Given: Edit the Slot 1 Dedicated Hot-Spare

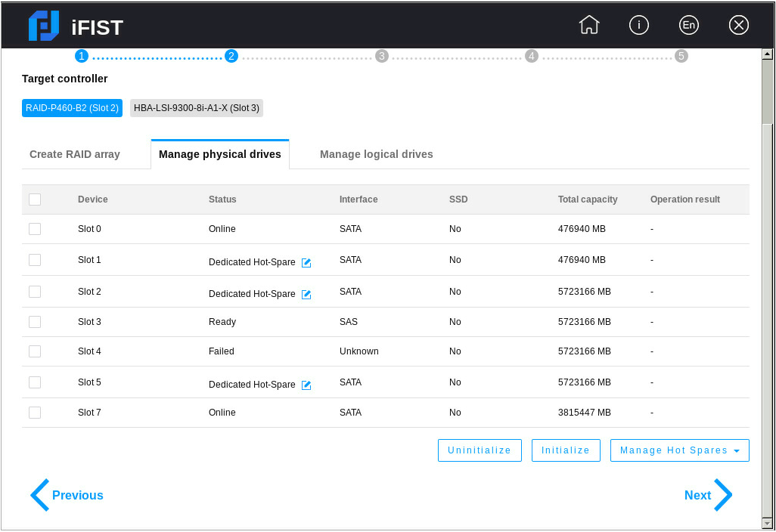Looking at the screenshot, I should (x=306, y=262).
